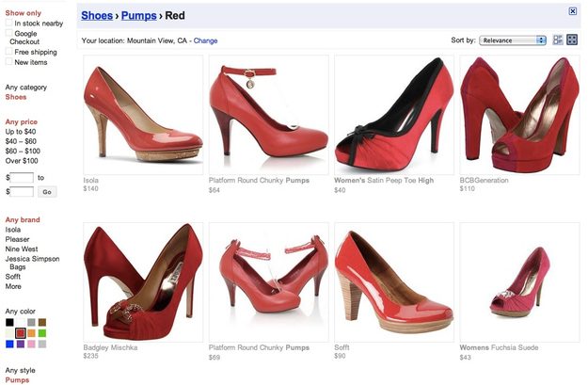Pick the purple color swatch
The height and width of the screenshot is (385, 588).
click(21, 345)
